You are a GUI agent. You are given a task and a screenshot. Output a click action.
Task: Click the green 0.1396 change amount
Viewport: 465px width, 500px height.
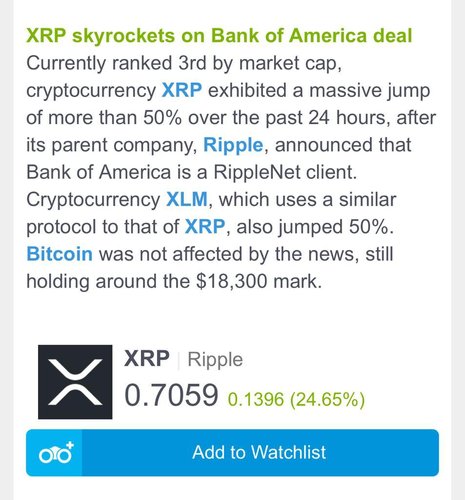[x=256, y=399]
